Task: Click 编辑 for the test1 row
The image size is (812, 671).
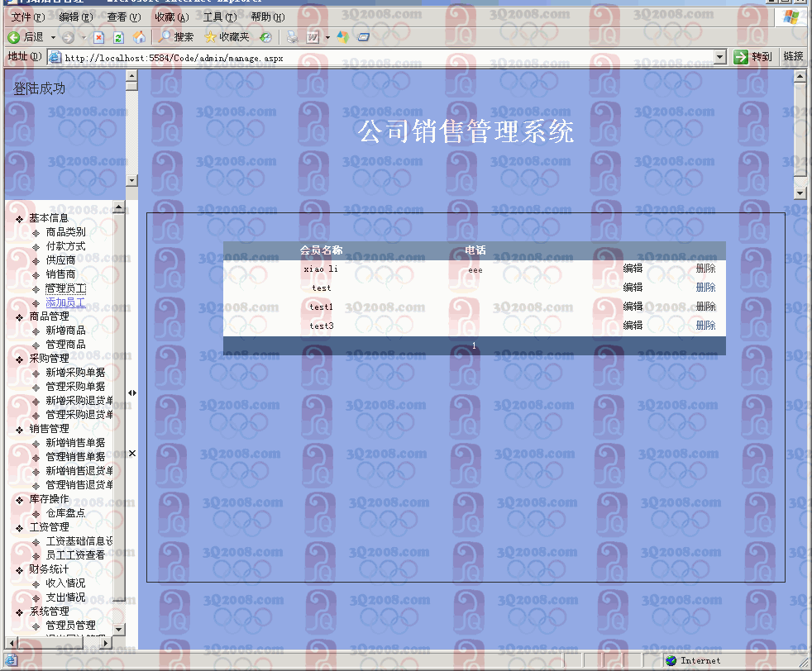Action: point(633,307)
